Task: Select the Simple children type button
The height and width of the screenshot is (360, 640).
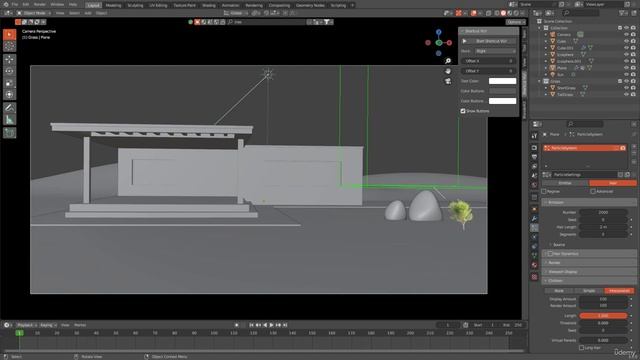Action: [x=589, y=291]
